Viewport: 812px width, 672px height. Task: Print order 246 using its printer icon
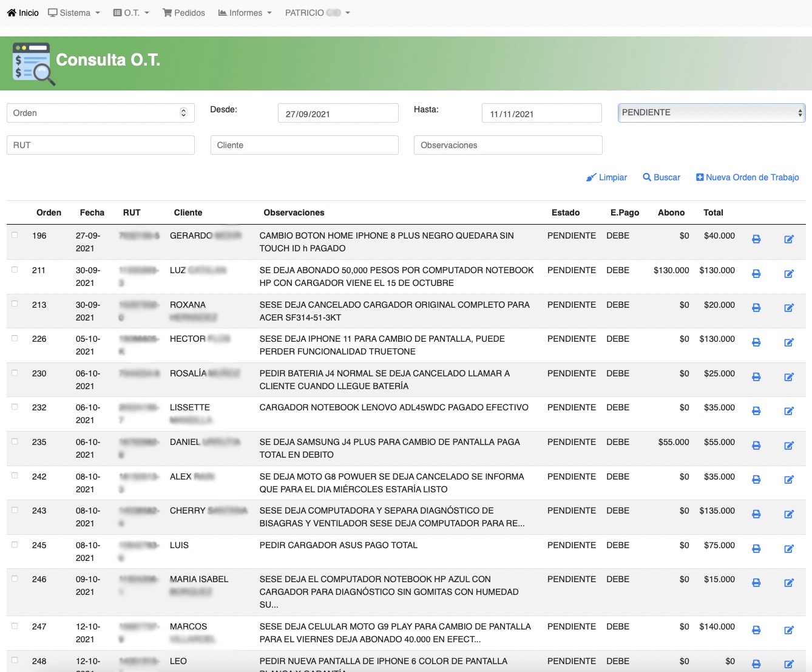click(x=756, y=583)
